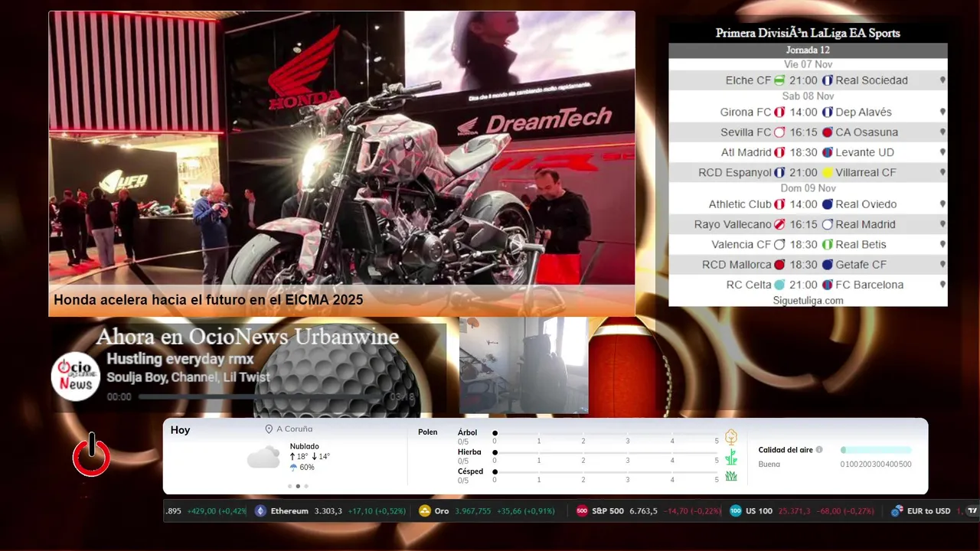The image size is (980, 551).
Task: Click the TradingView logo at ticker end
Action: pos(972,511)
